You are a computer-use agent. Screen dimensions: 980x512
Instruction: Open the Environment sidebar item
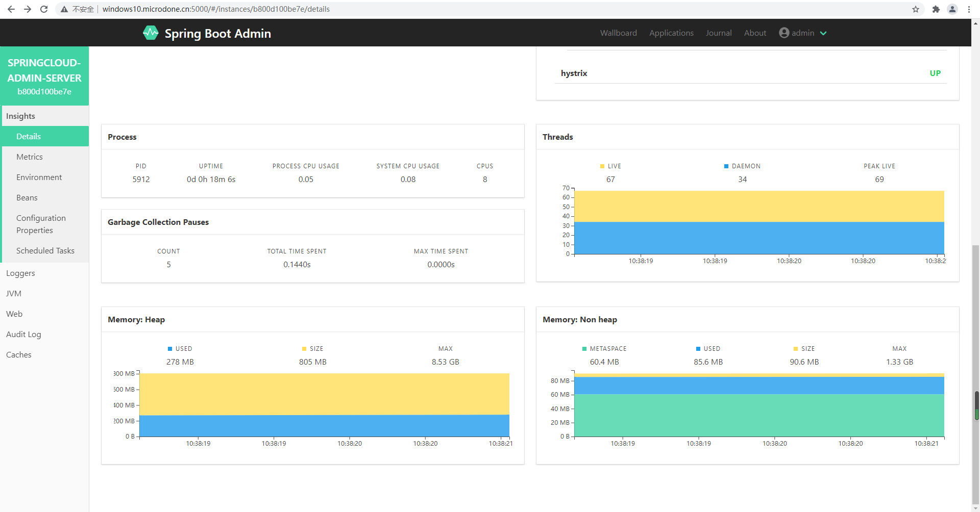click(x=44, y=177)
